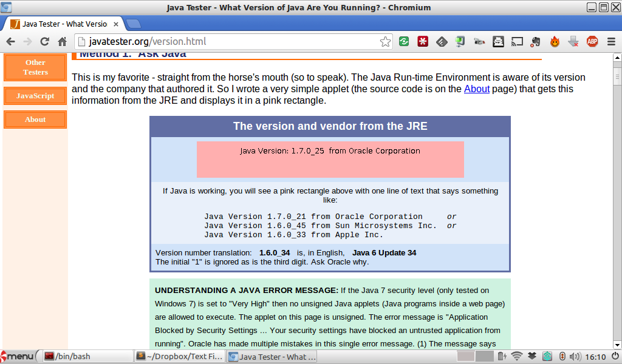The height and width of the screenshot is (364, 622).
Task: Click 'UNDERSTANDING A JAVA ERROR MESSAGE:' heading
Action: [x=247, y=291]
